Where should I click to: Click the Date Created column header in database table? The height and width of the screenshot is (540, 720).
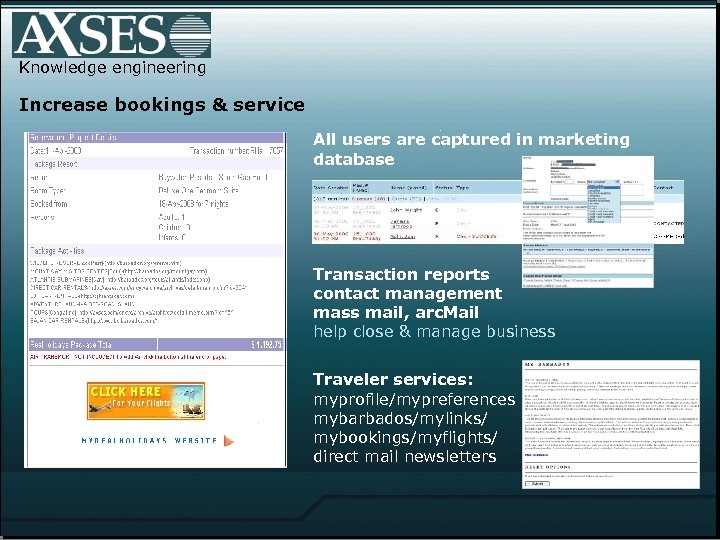click(x=331, y=188)
